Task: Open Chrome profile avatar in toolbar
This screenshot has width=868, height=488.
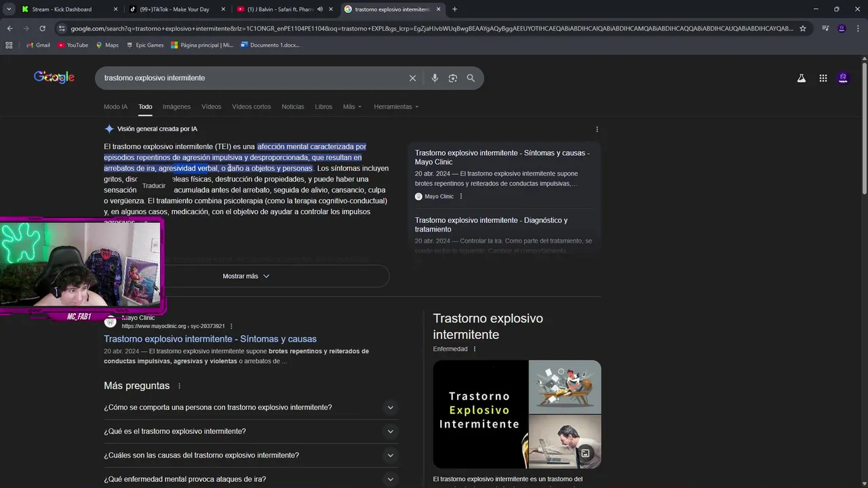Action: 842,28
